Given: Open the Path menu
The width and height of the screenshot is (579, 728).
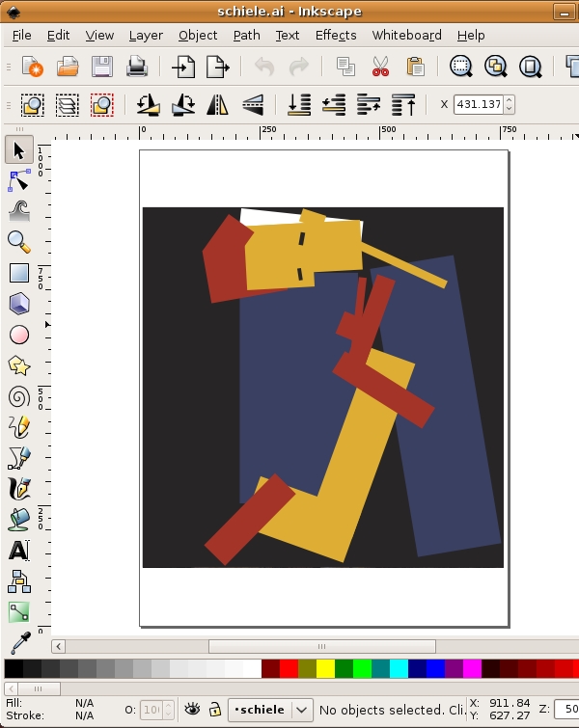Looking at the screenshot, I should click(247, 36).
